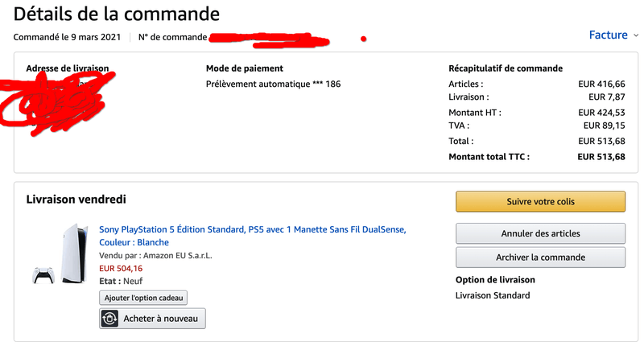This screenshot has width=644, height=346.
Task: Click the Commandé le 9 mars 2021 date
Action: pyautogui.click(x=68, y=37)
